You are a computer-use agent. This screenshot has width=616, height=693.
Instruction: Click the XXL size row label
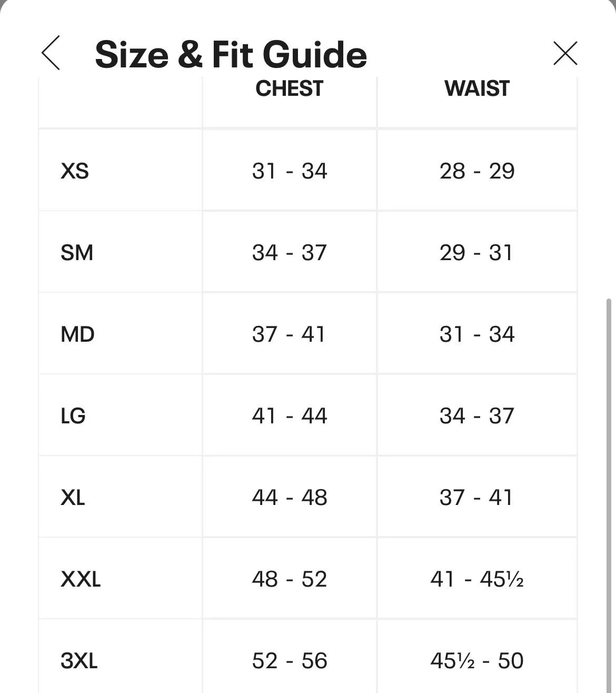click(x=81, y=579)
